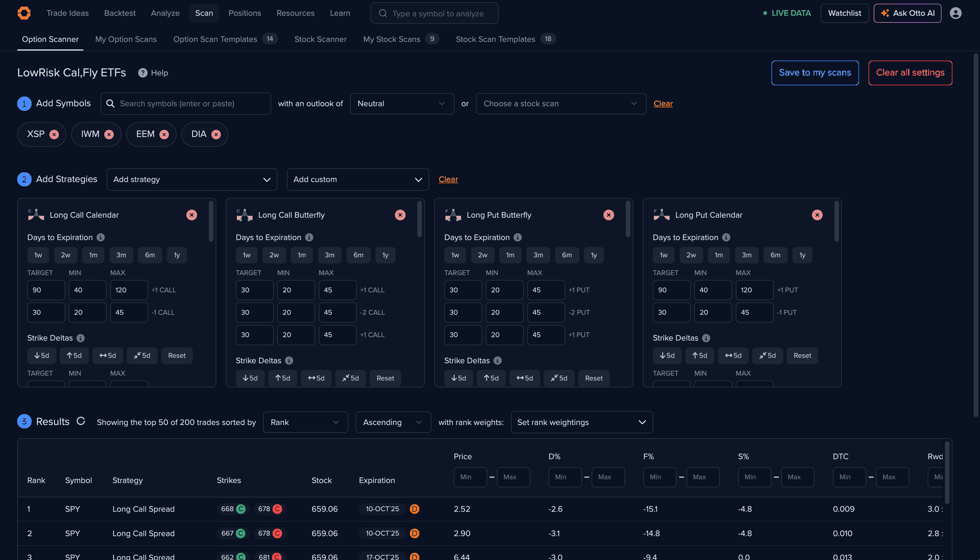Screen dimensions: 980x560
Task: Click the Ask Otto AI button
Action: (x=907, y=13)
